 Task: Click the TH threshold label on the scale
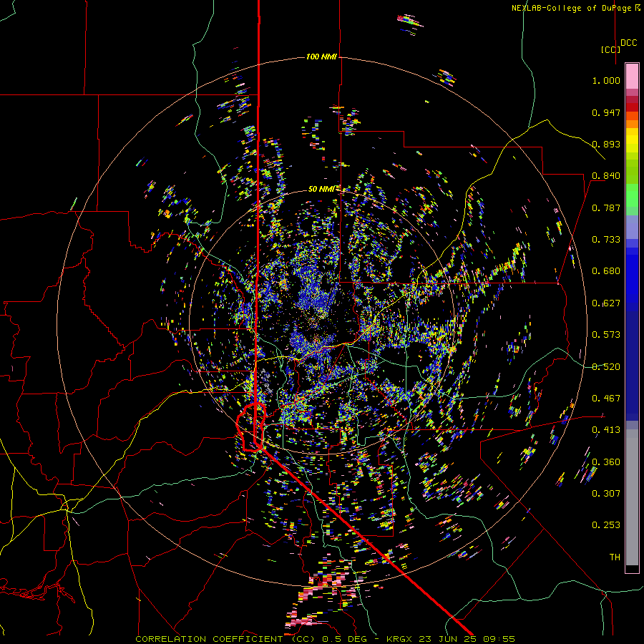[x=615, y=557]
